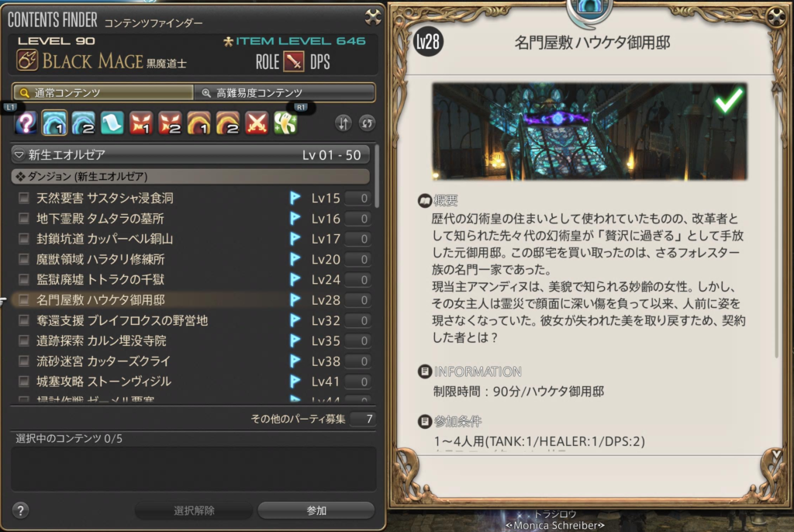The width and height of the screenshot is (794, 532).
Task: Select the guildhests scroll icon
Action: (x=112, y=123)
